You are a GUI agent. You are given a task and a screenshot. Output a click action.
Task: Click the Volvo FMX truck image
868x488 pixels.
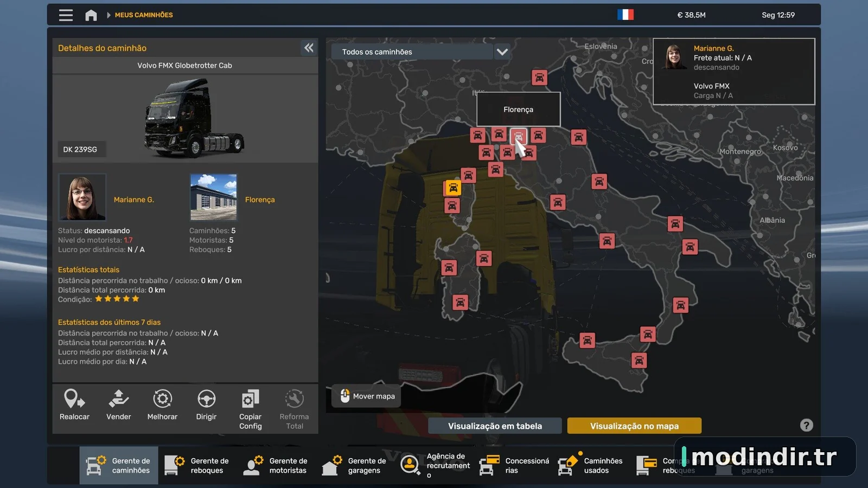(194, 118)
